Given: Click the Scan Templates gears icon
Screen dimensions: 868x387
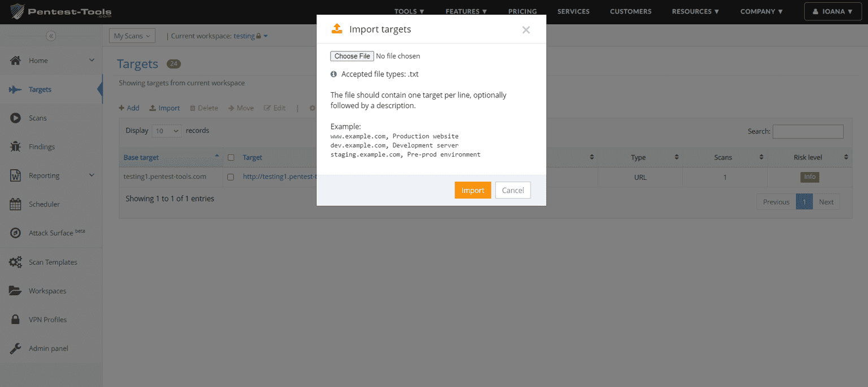Looking at the screenshot, I should 15,262.
